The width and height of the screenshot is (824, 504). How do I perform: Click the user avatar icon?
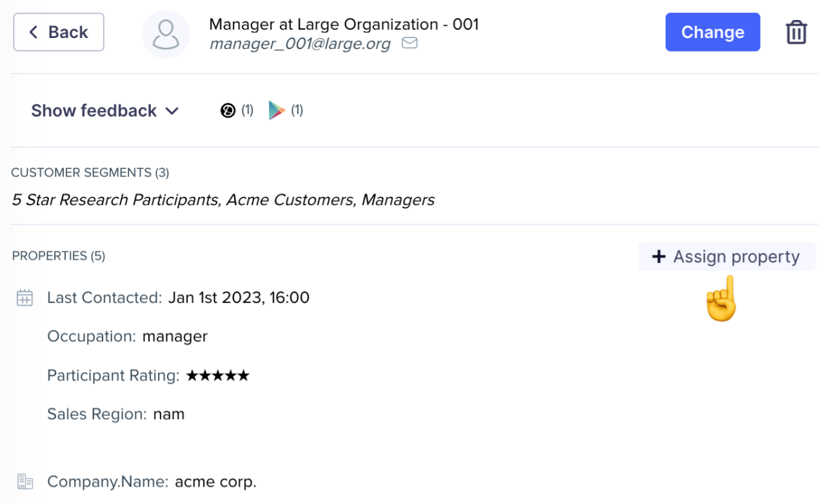(x=166, y=34)
